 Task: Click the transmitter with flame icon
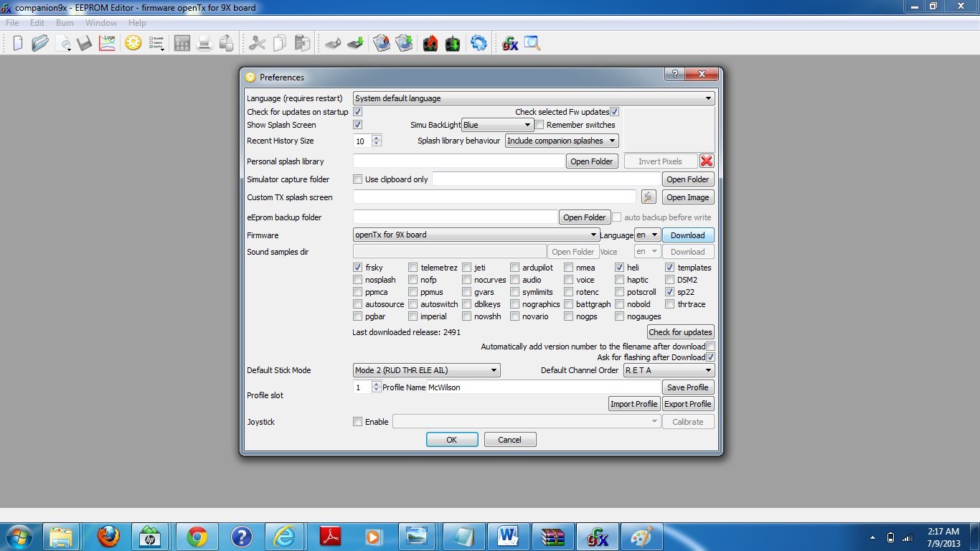click(x=430, y=43)
